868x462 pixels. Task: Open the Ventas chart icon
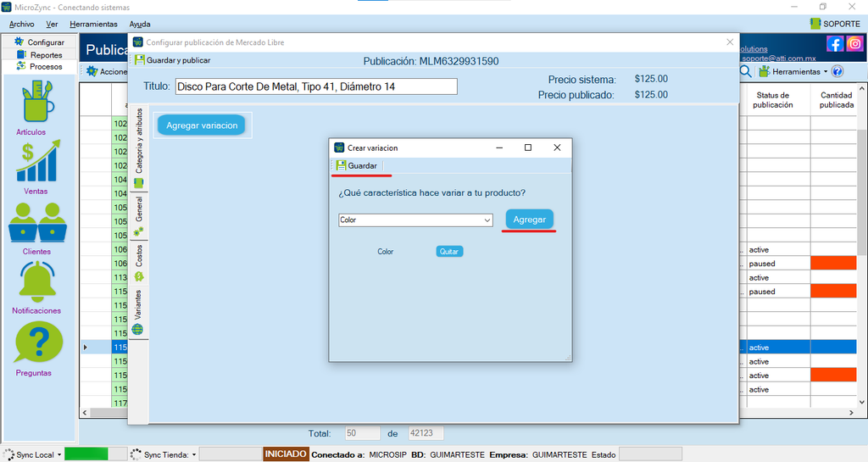click(37, 161)
